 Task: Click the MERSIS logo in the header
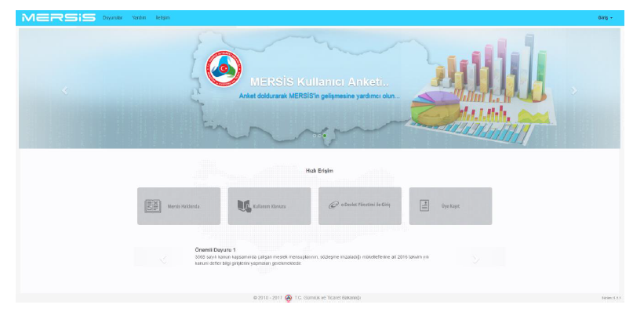(58, 18)
